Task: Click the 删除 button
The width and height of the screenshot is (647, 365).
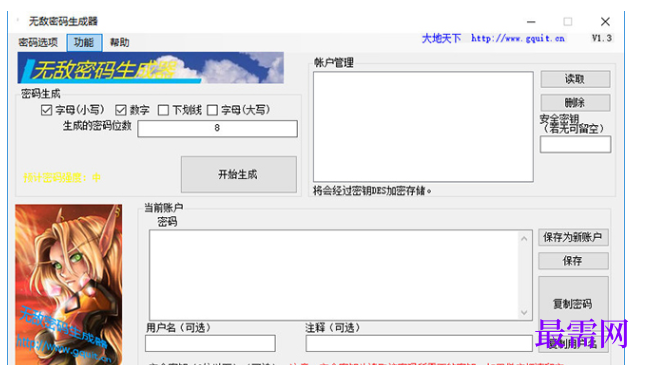Action: 575,102
